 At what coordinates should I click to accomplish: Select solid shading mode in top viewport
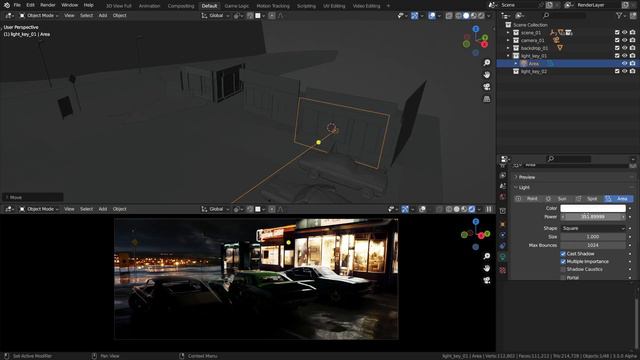tap(466, 16)
